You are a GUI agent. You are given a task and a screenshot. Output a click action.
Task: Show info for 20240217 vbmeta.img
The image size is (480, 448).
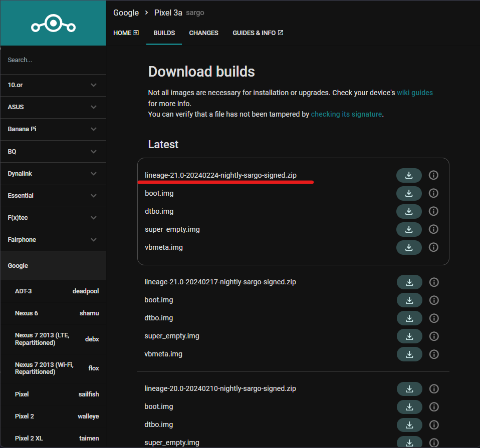pos(434,354)
